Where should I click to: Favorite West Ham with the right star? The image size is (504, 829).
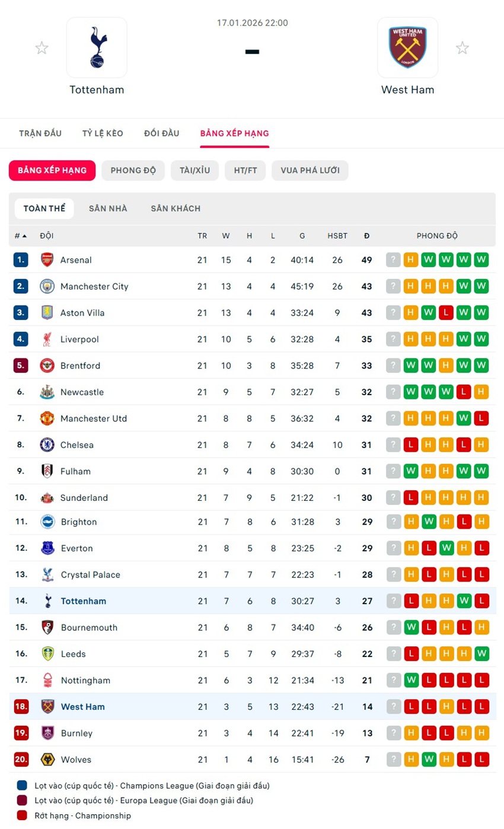(462, 48)
